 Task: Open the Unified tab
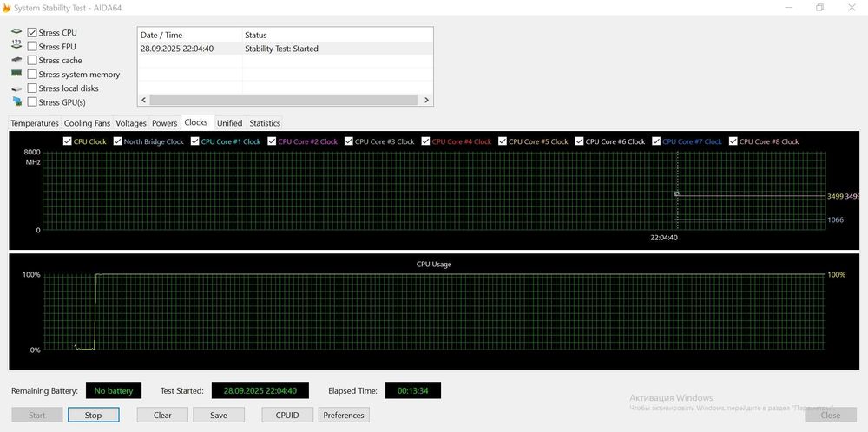pyautogui.click(x=229, y=123)
